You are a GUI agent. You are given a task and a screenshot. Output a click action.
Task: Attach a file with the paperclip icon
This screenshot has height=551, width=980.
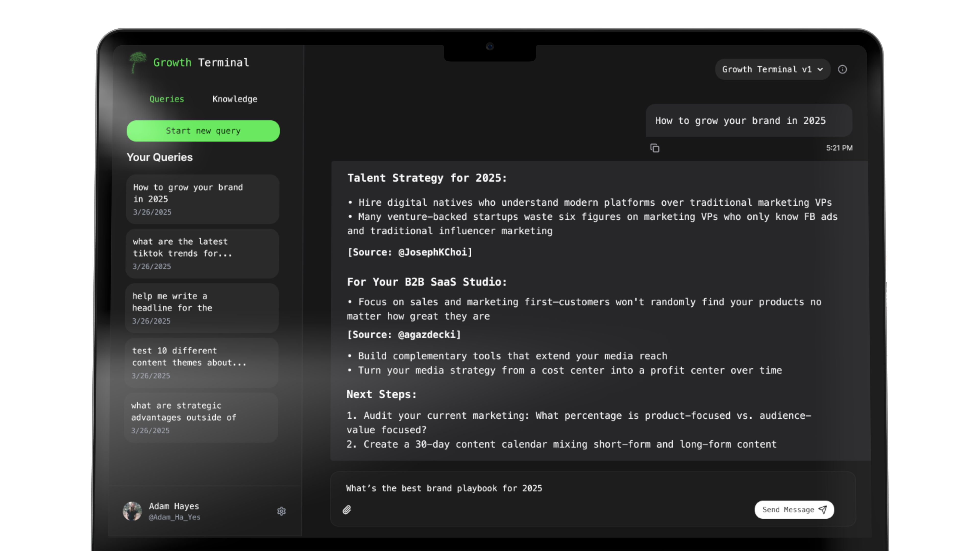pyautogui.click(x=347, y=510)
